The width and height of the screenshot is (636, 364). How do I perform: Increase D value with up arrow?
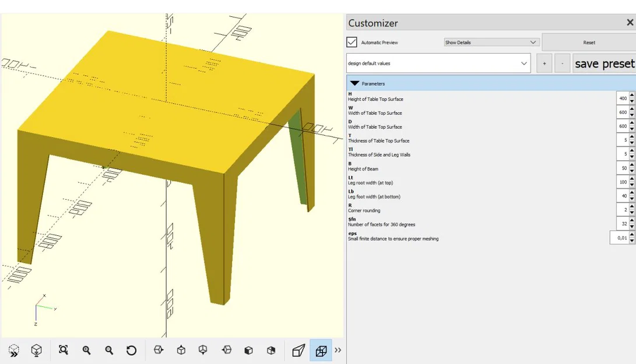[x=631, y=123]
